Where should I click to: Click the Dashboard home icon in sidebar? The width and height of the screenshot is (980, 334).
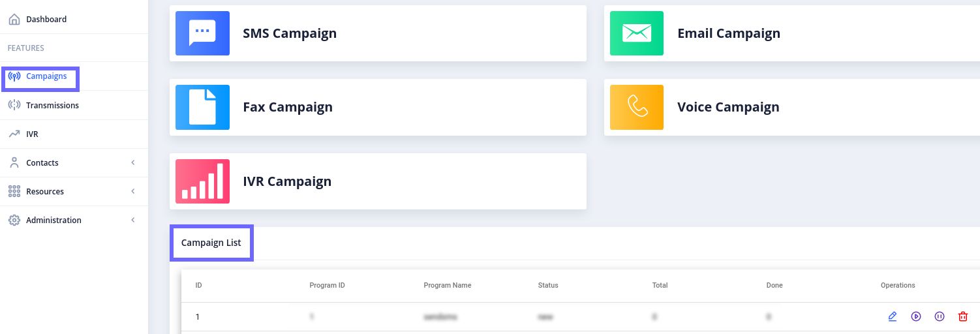click(14, 20)
